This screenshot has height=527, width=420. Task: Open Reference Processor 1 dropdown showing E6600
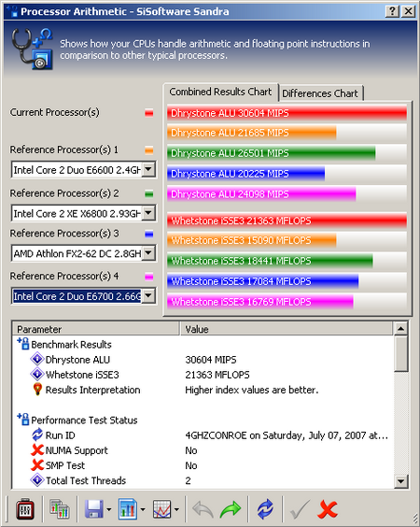click(148, 169)
